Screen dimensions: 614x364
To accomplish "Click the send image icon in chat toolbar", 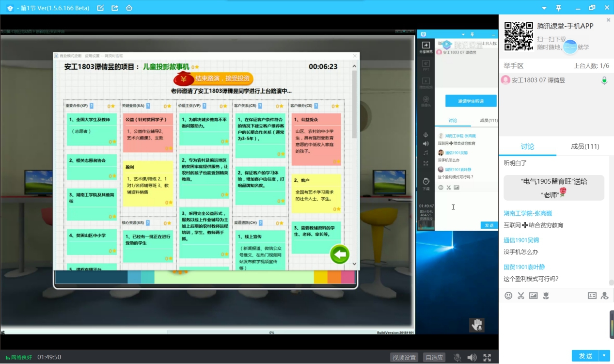I will pyautogui.click(x=533, y=295).
